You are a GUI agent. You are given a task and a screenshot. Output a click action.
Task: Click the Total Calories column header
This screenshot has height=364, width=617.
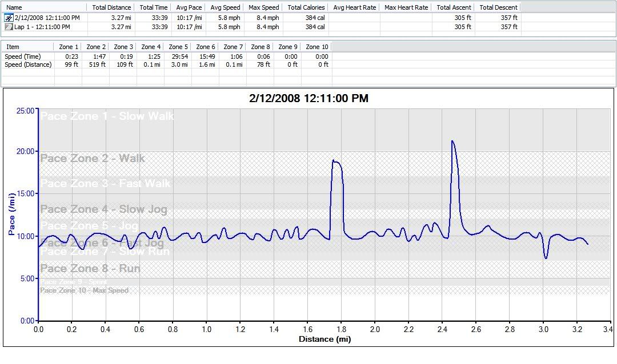click(x=306, y=7)
